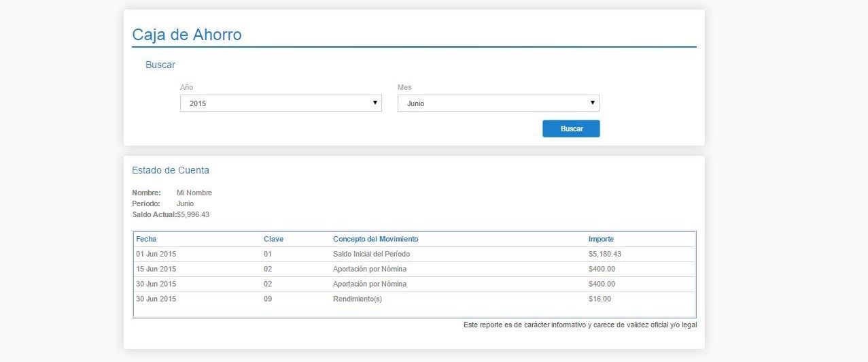The height and width of the screenshot is (362, 868).
Task: Click the Clave 01 cell
Action: click(x=268, y=254)
